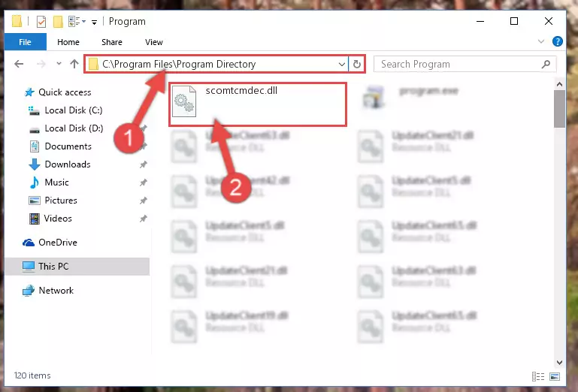
Task: Click the New folder icon in quick access toolbar
Action: pyautogui.click(x=58, y=22)
